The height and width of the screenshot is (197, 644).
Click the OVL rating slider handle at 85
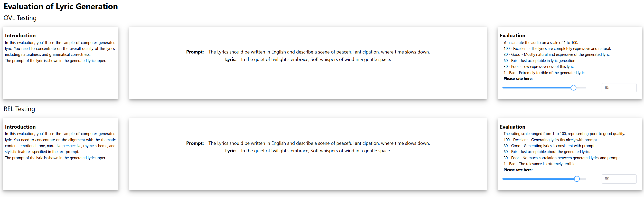(x=573, y=88)
